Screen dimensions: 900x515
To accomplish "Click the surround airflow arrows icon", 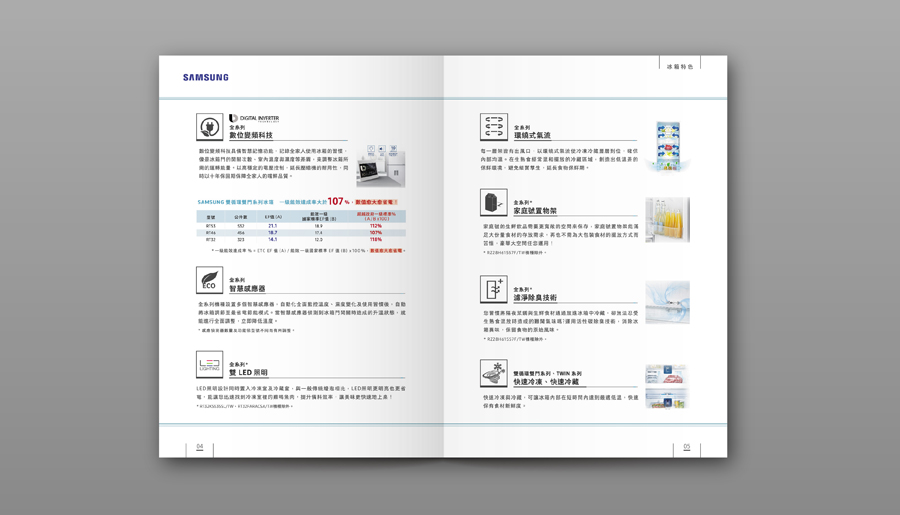I will pyautogui.click(x=494, y=127).
